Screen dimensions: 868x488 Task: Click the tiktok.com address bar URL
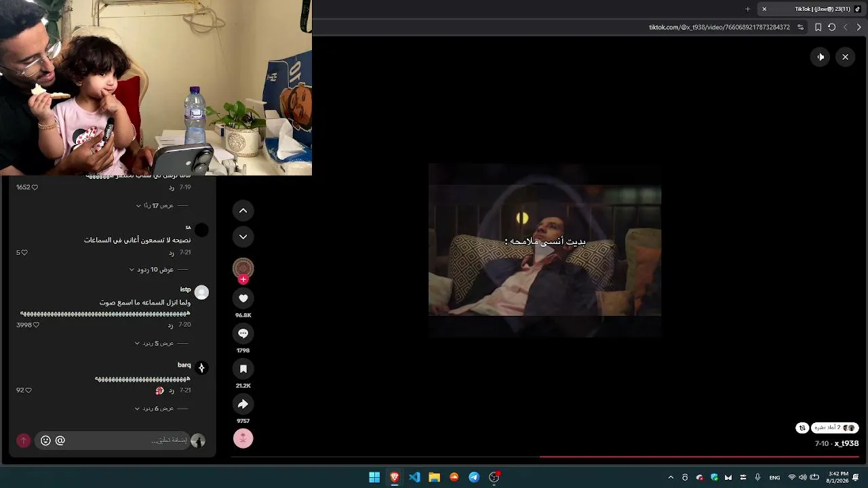coord(719,27)
